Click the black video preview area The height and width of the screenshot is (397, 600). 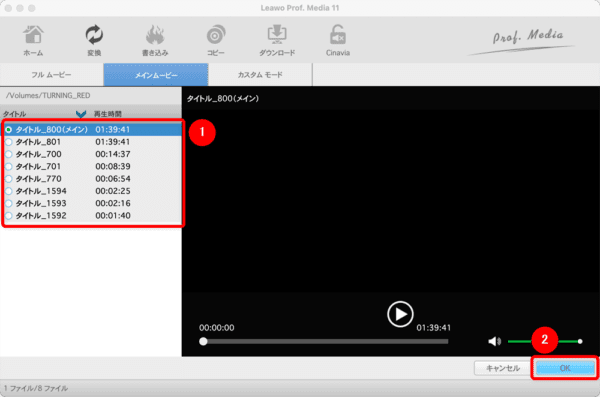tap(391, 201)
